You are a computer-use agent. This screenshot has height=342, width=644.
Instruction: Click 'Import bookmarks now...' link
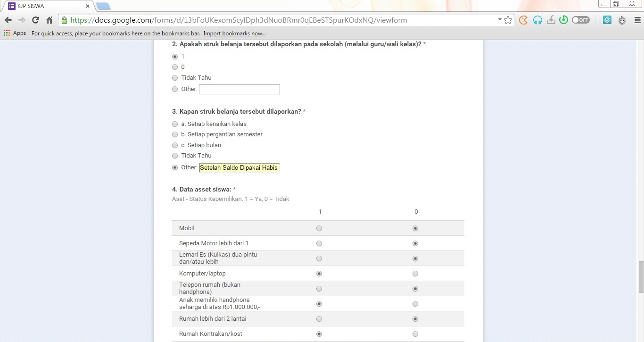pos(234,33)
